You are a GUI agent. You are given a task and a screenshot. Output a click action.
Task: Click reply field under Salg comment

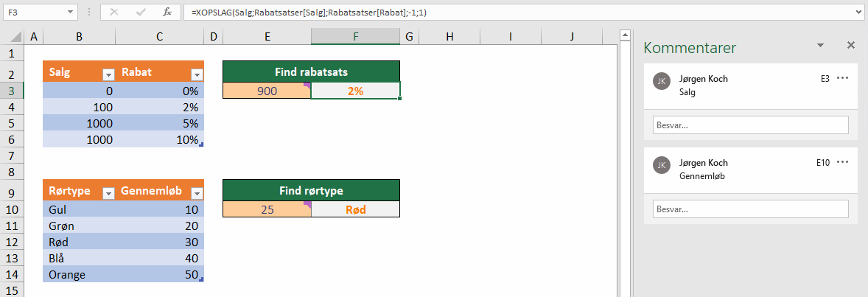coord(751,125)
